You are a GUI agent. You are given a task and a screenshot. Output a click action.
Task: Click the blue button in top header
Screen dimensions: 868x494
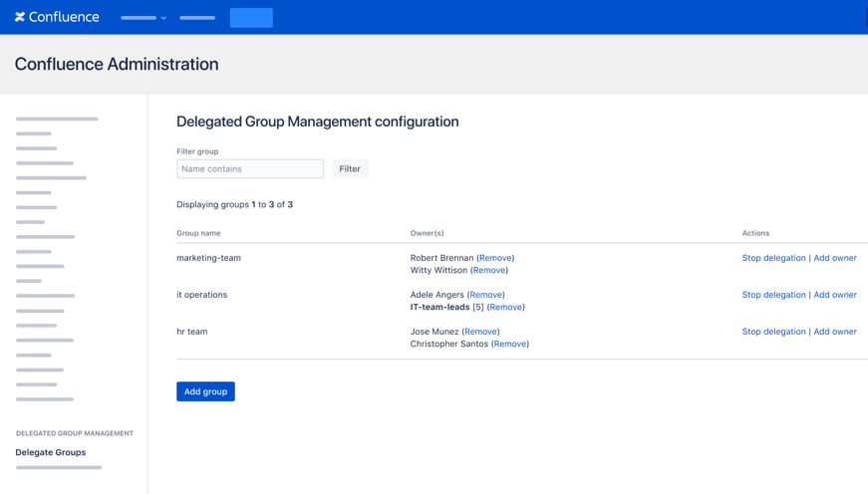click(x=251, y=18)
